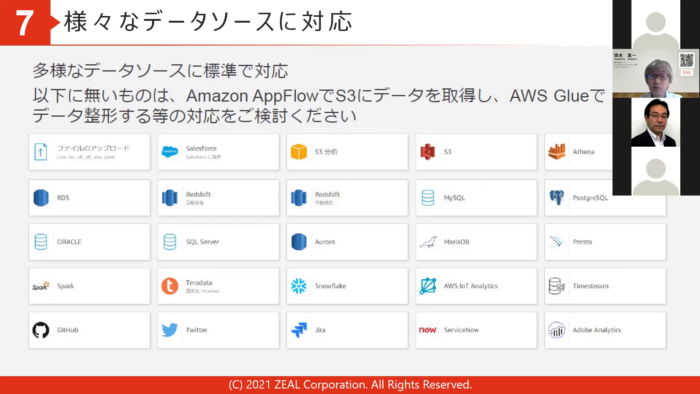The width and height of the screenshot is (700, 394).
Task: Click the GitHub octocat icon
Action: click(x=41, y=330)
